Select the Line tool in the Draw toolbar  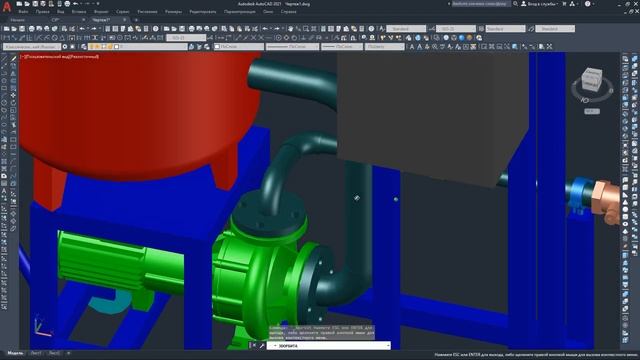click(4, 59)
